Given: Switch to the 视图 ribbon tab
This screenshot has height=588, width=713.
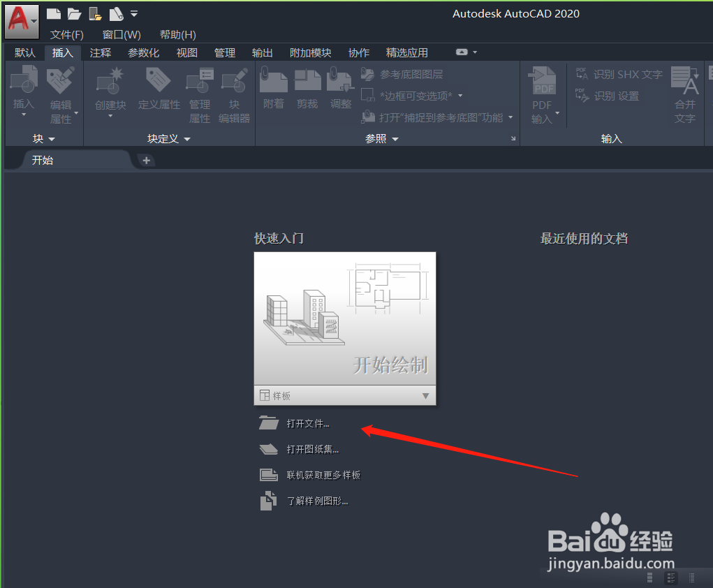Looking at the screenshot, I should tap(187, 53).
